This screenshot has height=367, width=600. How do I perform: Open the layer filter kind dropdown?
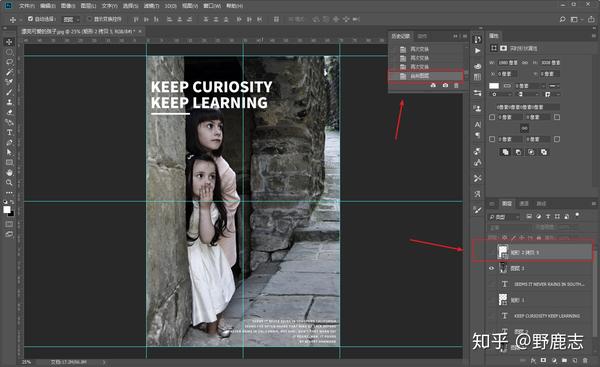tap(504, 217)
